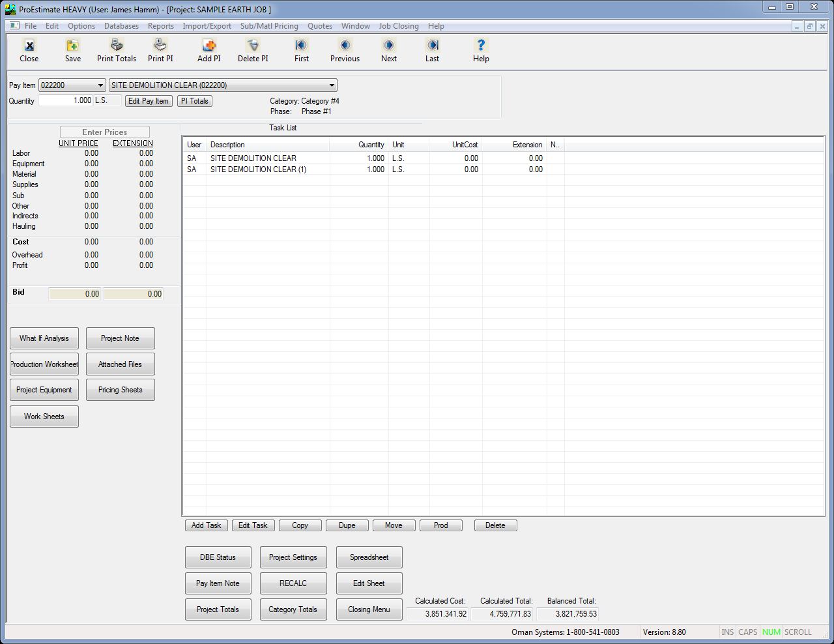Screen dimensions: 834x644
Task: Open Category Totals
Action: (293, 609)
